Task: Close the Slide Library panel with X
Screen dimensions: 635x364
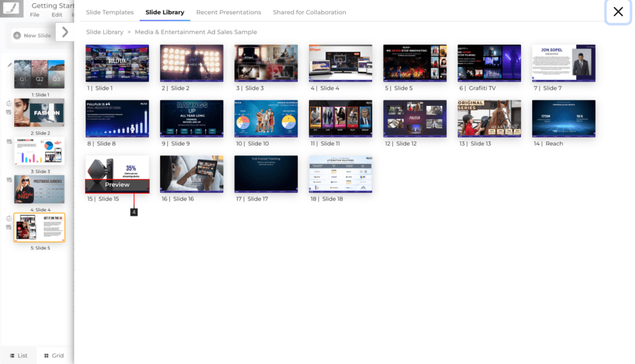Action: (618, 12)
